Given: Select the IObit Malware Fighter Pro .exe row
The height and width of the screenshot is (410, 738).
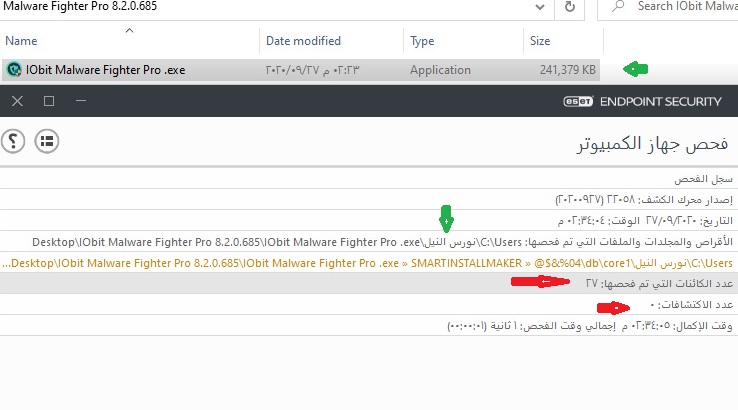Looking at the screenshot, I should click(300, 70).
